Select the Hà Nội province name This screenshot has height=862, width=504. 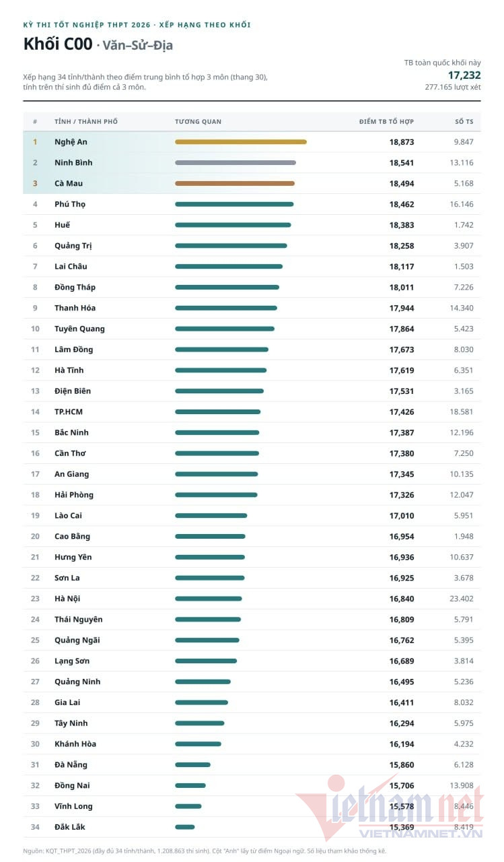[x=67, y=599]
